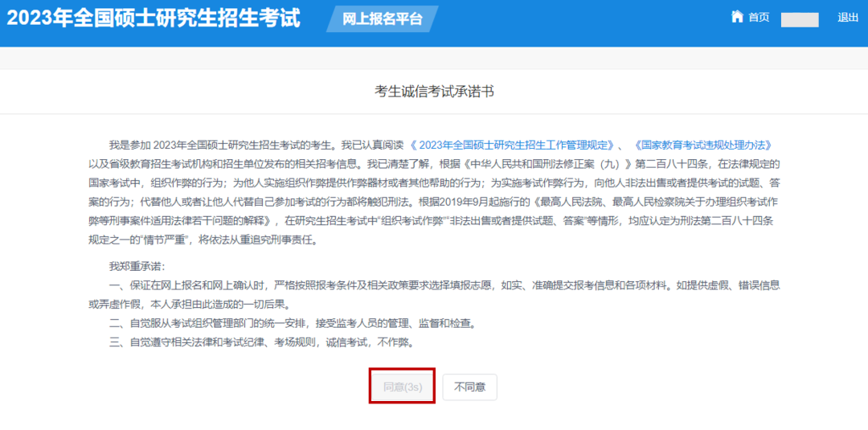Log out using 退出 link
The width and height of the screenshot is (868, 430).
click(x=848, y=18)
